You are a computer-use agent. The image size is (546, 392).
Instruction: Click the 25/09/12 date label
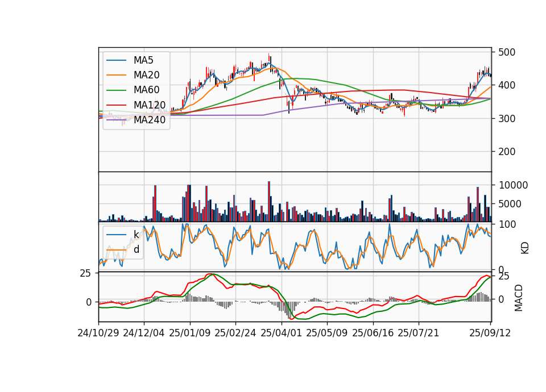tap(490, 333)
